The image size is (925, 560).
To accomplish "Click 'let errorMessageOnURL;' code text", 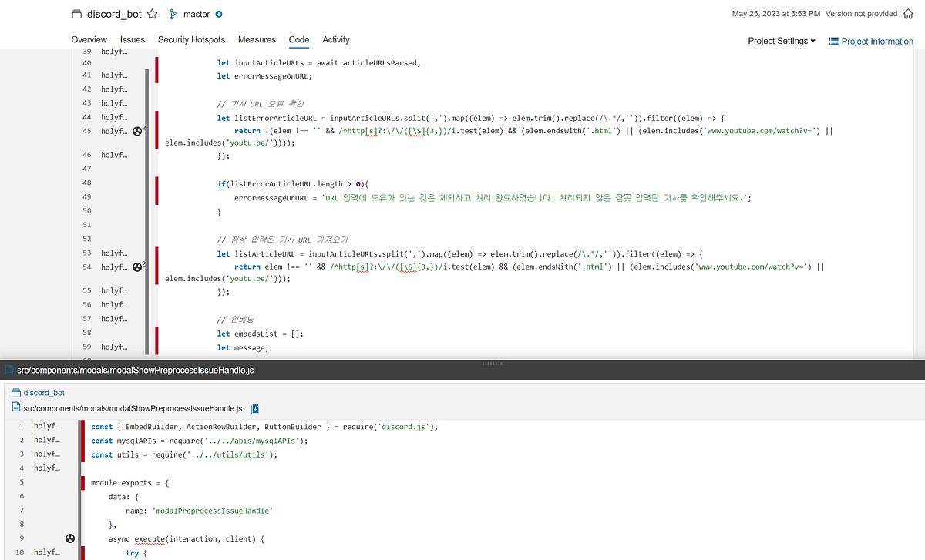I will tap(264, 75).
